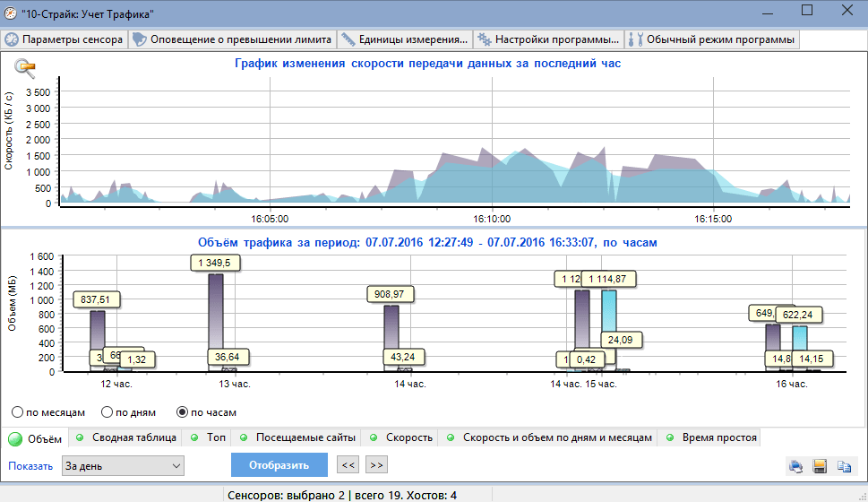Select the по дням radio button
The width and height of the screenshot is (868, 502).
107,412
